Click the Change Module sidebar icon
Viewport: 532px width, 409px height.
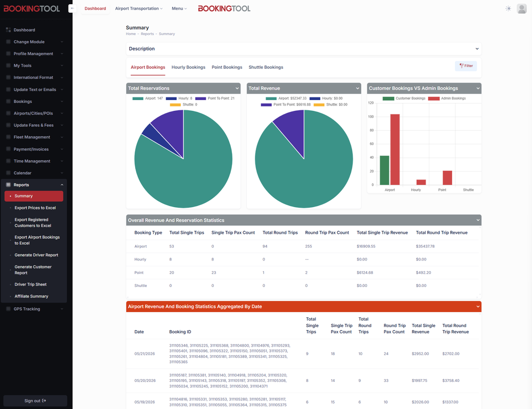[9, 42]
